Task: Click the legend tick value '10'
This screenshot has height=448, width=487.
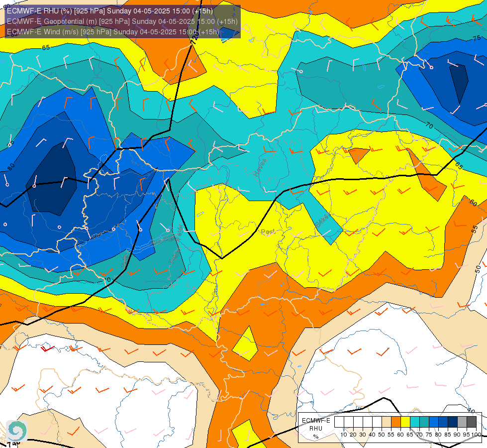Action: [x=344, y=435]
